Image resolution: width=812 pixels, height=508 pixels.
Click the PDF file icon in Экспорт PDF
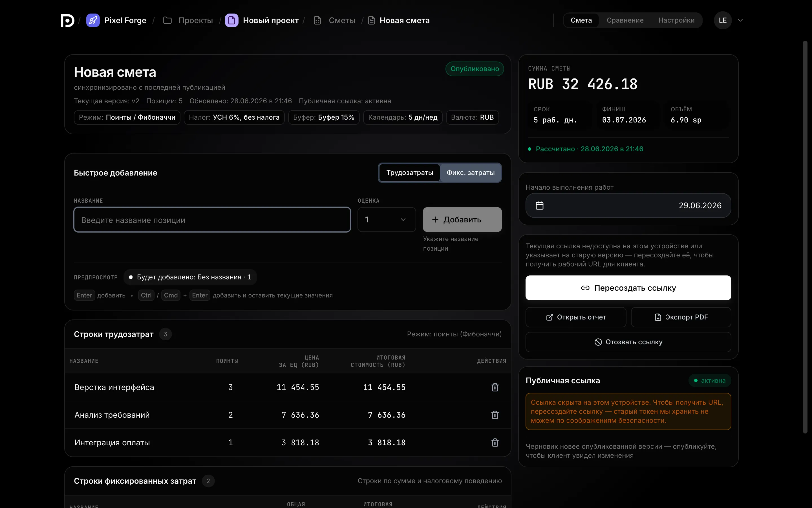658,317
